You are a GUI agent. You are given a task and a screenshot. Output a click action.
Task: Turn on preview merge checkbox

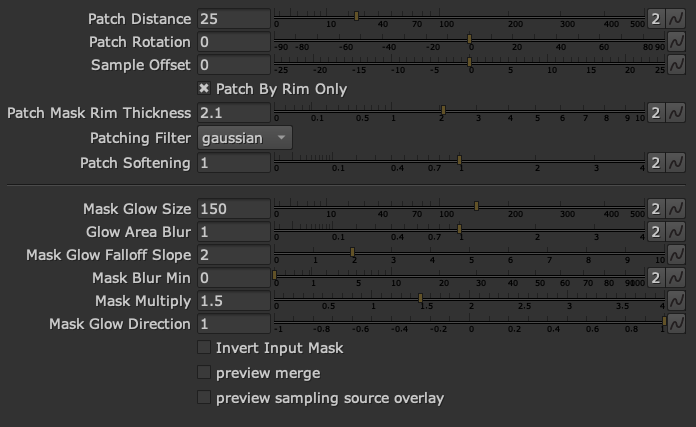point(205,373)
